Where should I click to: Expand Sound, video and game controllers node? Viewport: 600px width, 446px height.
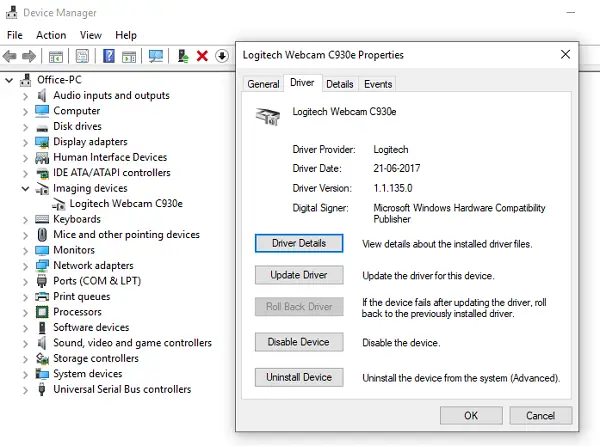25,343
